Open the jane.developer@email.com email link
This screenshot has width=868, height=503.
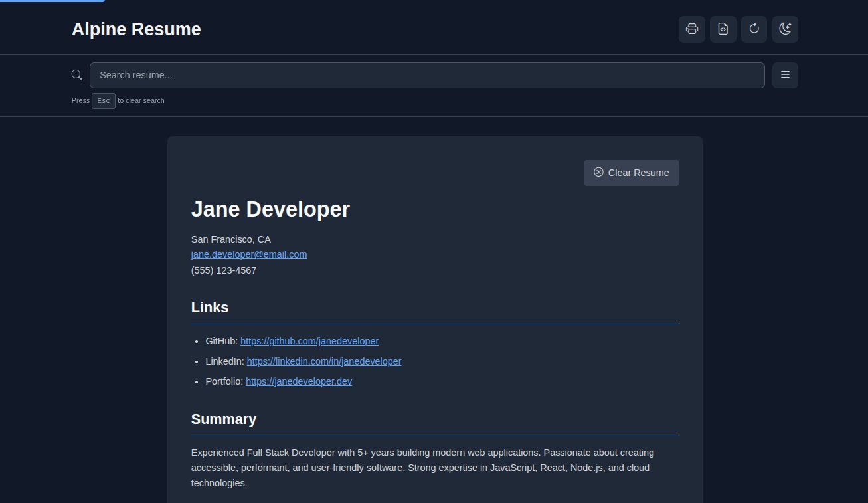(x=248, y=254)
